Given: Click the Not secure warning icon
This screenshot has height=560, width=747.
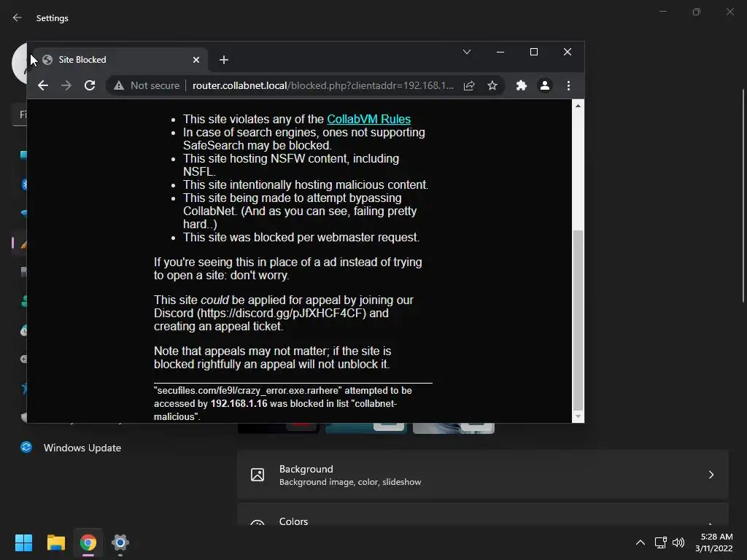Looking at the screenshot, I should pyautogui.click(x=119, y=86).
